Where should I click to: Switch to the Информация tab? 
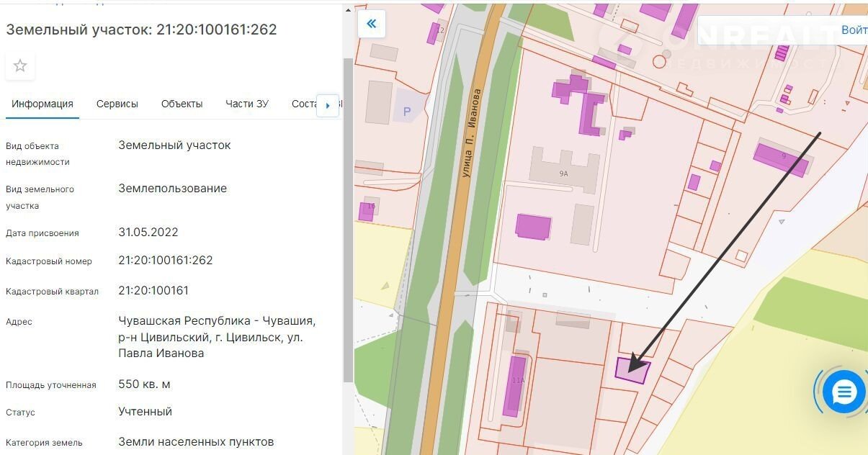click(42, 104)
